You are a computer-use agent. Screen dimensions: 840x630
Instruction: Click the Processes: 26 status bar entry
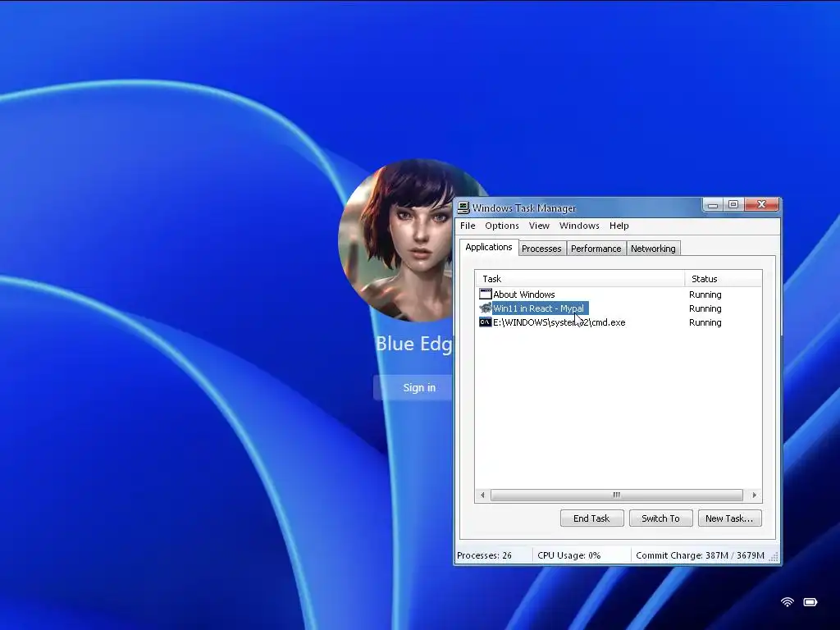tap(484, 555)
